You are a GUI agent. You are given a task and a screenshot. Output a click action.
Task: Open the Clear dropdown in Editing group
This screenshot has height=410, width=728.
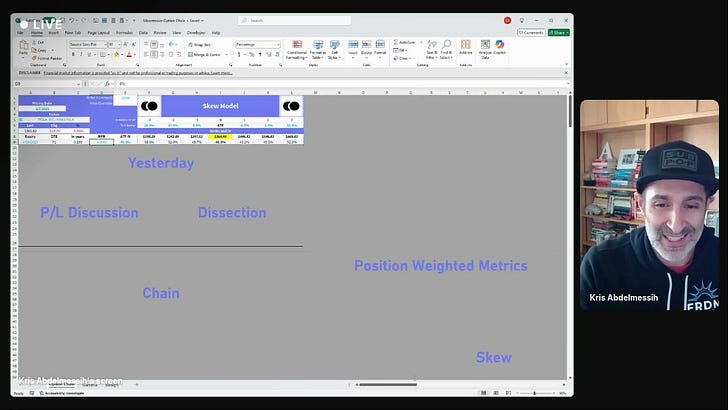click(402, 58)
